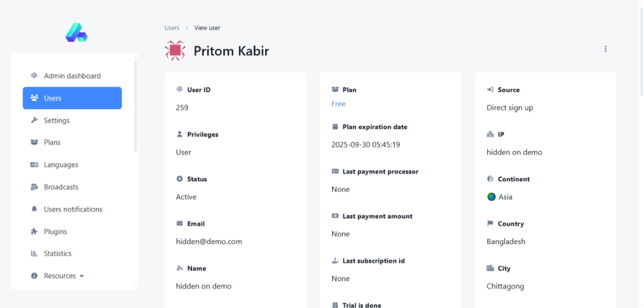
Task: Click the Resources dropdown caret arrow
Action: 82,276
